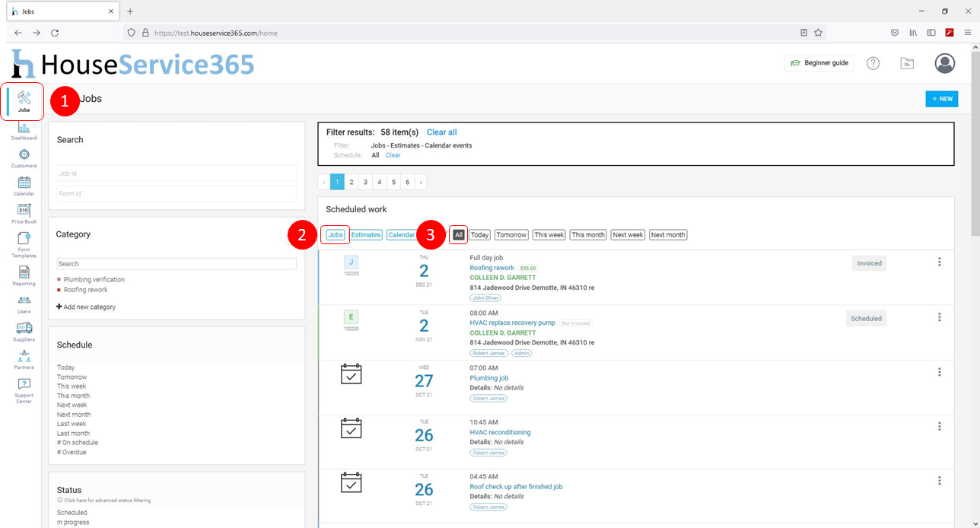Click the calendar event icon for Plumbing job

[x=351, y=374]
